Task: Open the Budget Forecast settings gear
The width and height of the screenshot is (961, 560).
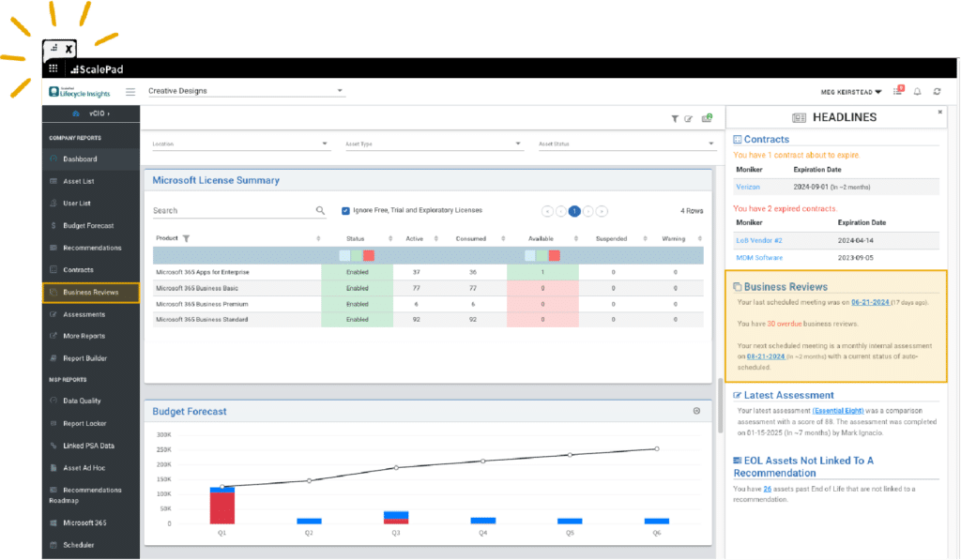Action: point(695,411)
